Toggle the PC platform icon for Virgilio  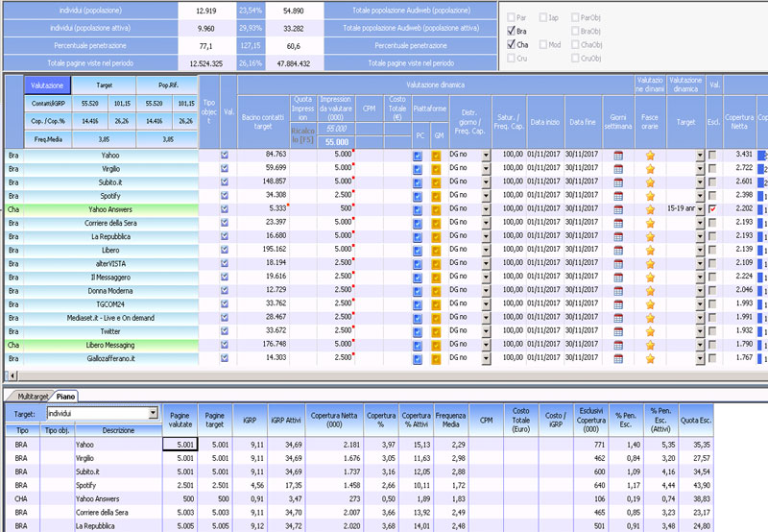(x=418, y=168)
